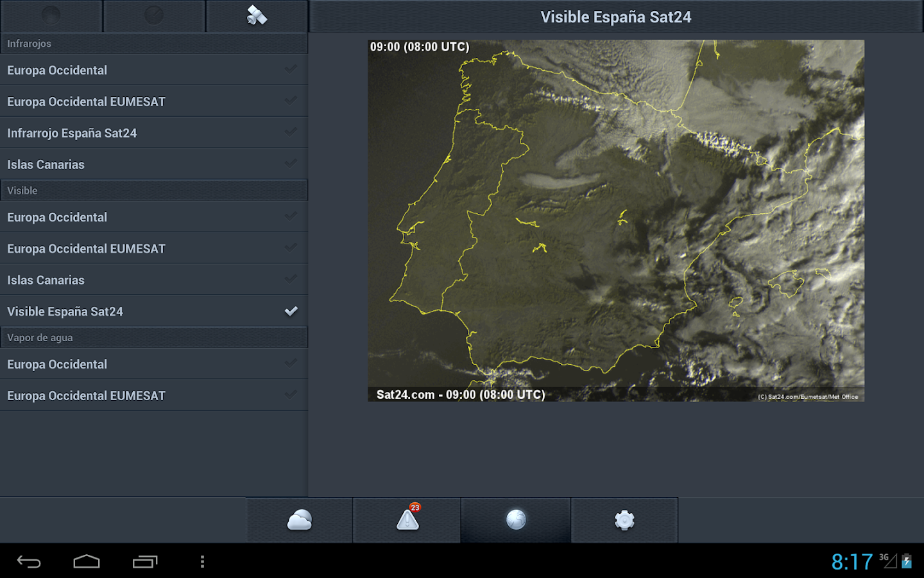Screen dimensions: 924x578
Task: Enable Europa Occidental under Vapor de agua
Action: [154, 364]
